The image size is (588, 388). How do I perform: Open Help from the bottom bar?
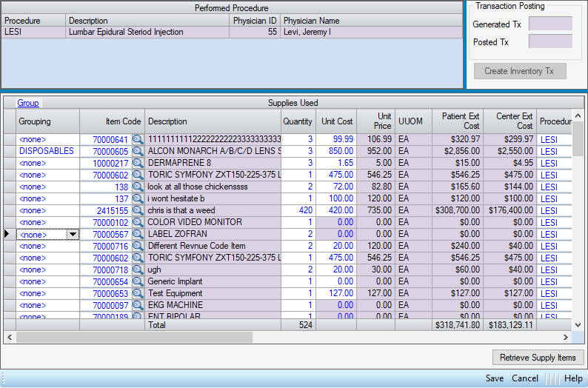[x=573, y=378]
